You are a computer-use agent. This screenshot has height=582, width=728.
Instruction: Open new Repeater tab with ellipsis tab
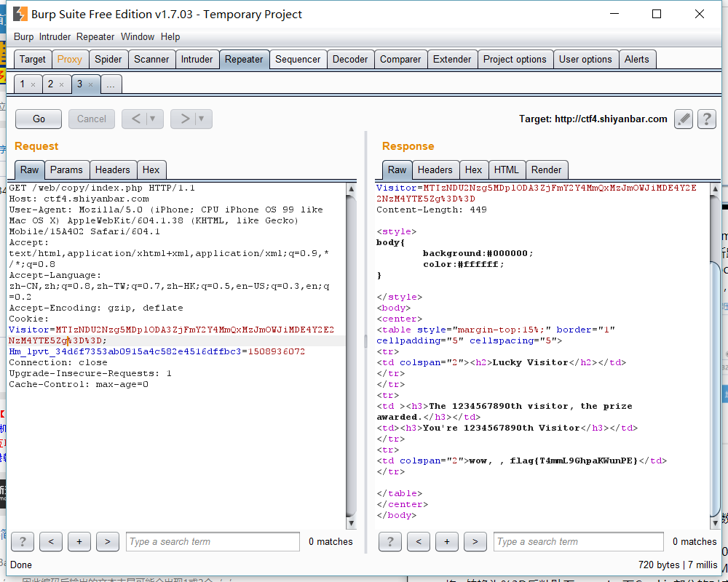coord(111,84)
